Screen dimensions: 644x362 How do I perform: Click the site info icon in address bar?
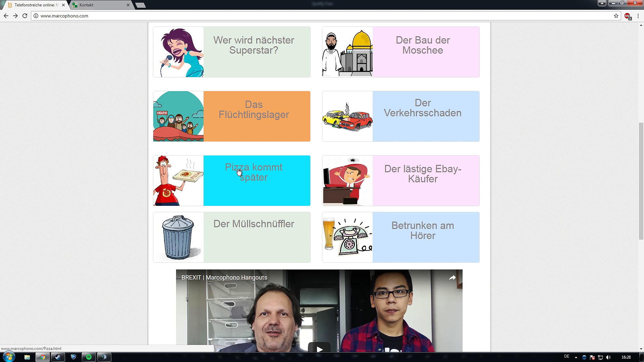pos(36,16)
